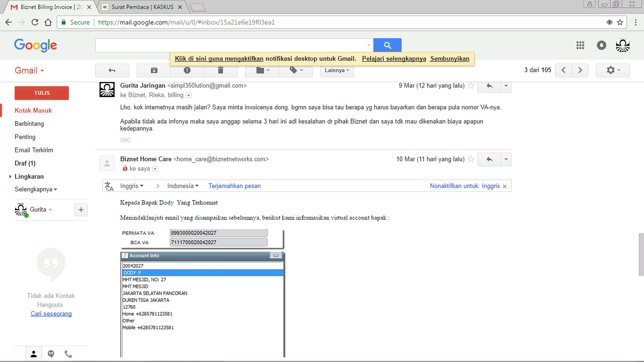
Task: Click the Google logo
Action: pyautogui.click(x=35, y=45)
